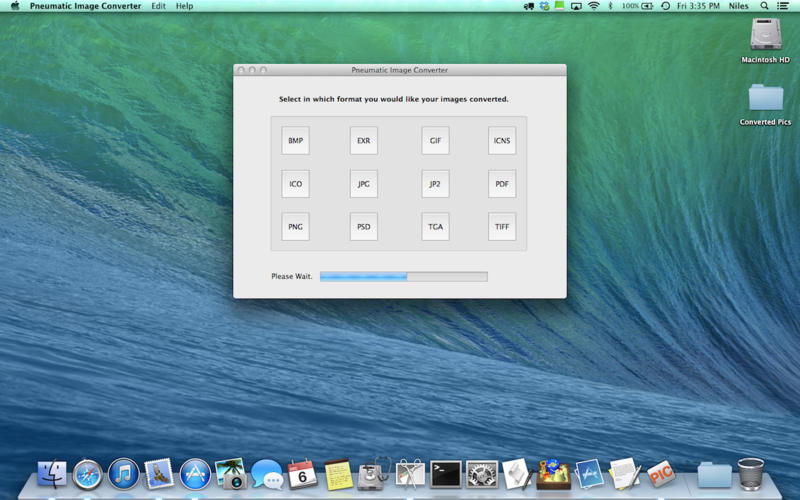Image resolution: width=800 pixels, height=500 pixels.
Task: Click the Please Wait progress bar
Action: point(404,277)
